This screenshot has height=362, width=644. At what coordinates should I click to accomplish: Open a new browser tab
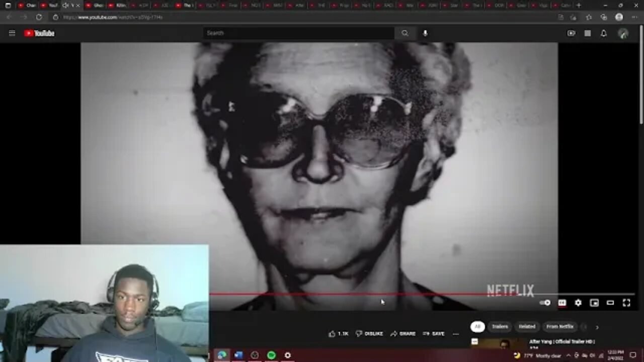click(579, 6)
